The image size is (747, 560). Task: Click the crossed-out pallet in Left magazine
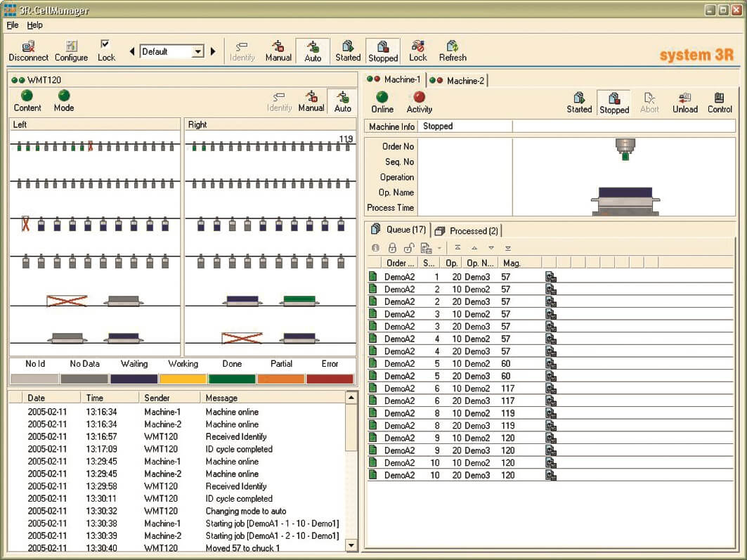click(x=67, y=301)
